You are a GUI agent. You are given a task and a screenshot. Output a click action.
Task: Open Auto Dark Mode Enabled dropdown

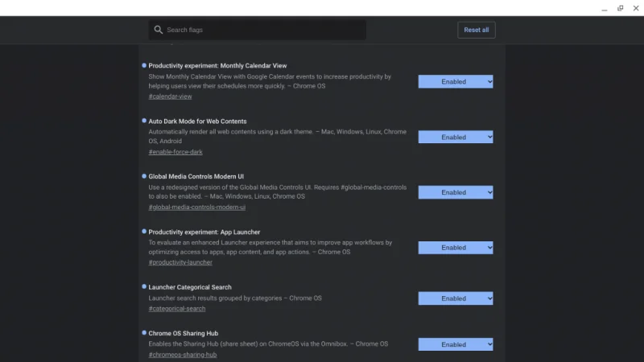(x=456, y=137)
